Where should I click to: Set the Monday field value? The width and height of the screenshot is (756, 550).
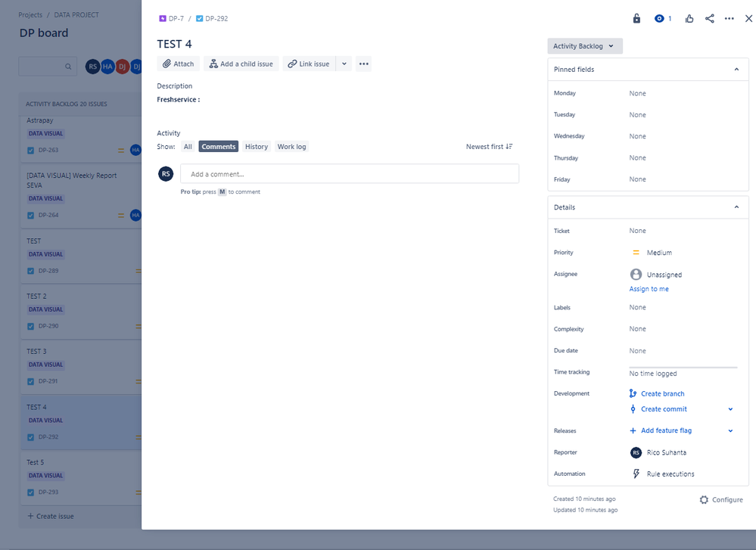click(x=637, y=94)
